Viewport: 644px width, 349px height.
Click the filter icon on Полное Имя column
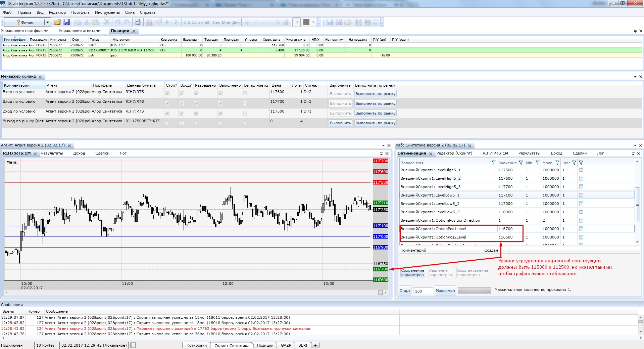coord(493,163)
